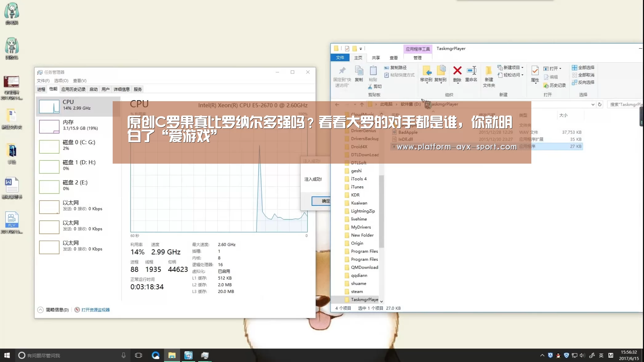This screenshot has height=362, width=644.
Task: Click the 大小 column header
Action: pyautogui.click(x=563, y=115)
